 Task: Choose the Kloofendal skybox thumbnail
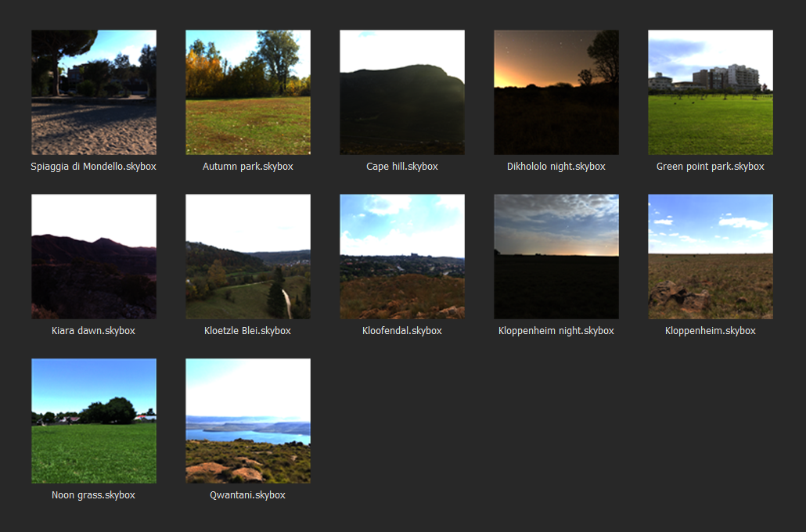tap(401, 257)
